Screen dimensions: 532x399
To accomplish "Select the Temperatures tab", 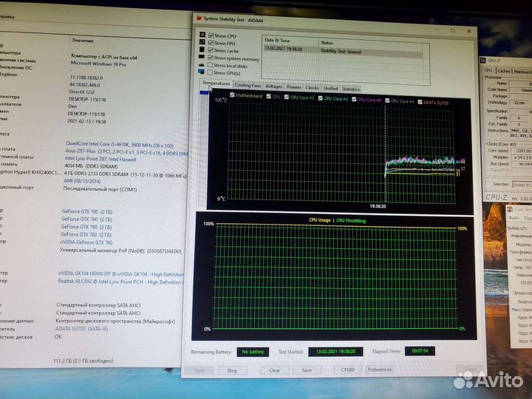I will (x=216, y=83).
